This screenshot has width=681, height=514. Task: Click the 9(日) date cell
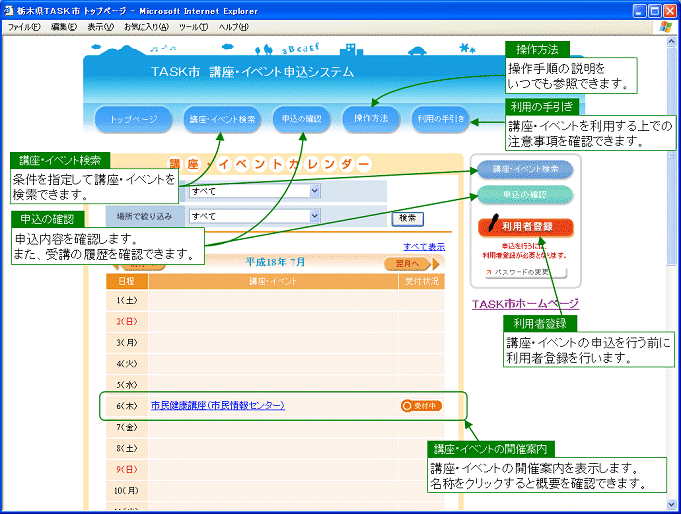click(x=127, y=469)
